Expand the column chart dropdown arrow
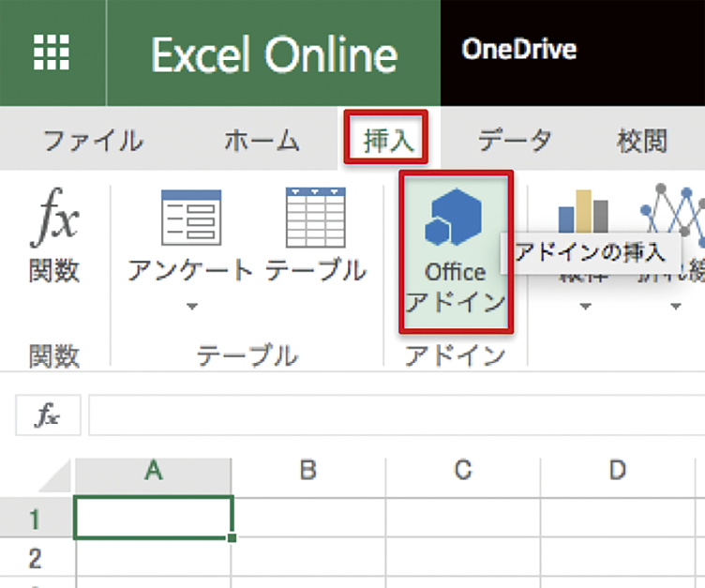705x588 pixels. pos(585,307)
